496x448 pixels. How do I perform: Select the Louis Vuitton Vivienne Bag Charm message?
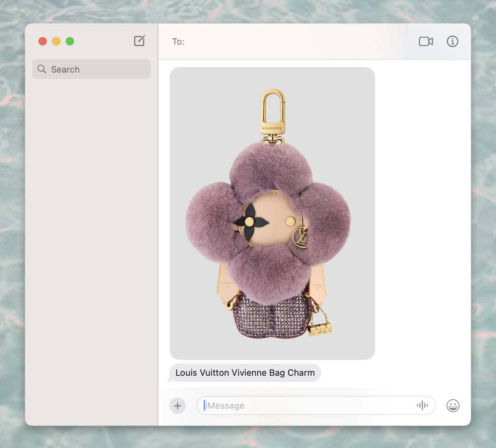tap(245, 373)
